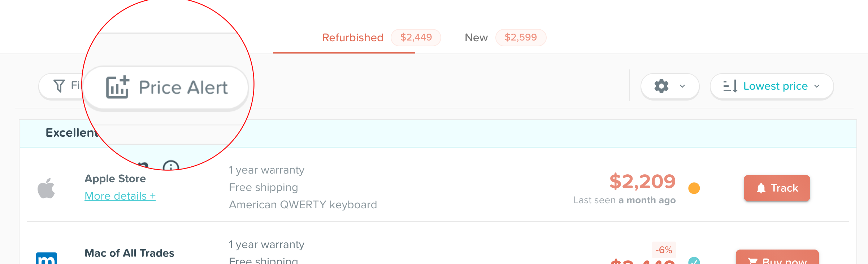Click the Mac of All Trades logo
The height and width of the screenshot is (264, 868).
(x=47, y=258)
